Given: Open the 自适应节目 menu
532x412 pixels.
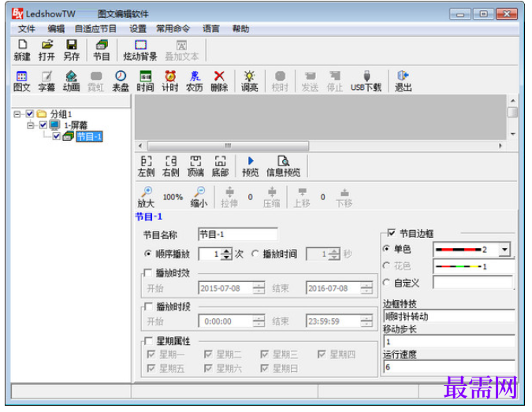Looking at the screenshot, I should click(95, 29).
